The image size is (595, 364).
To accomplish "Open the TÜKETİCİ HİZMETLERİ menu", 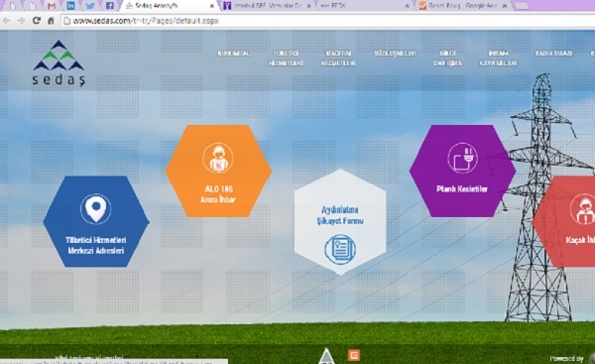I will click(x=287, y=59).
